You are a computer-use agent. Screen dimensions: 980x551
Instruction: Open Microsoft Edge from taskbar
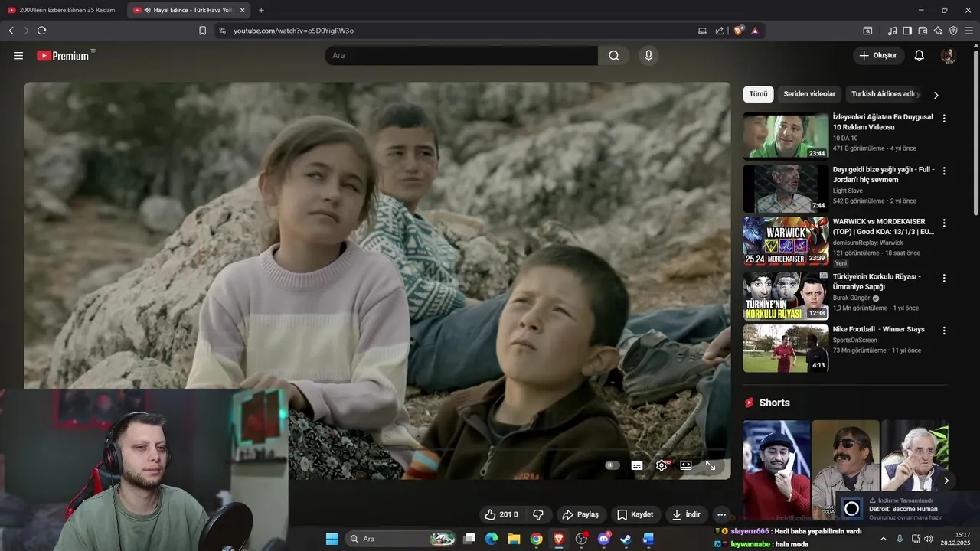[x=492, y=539]
